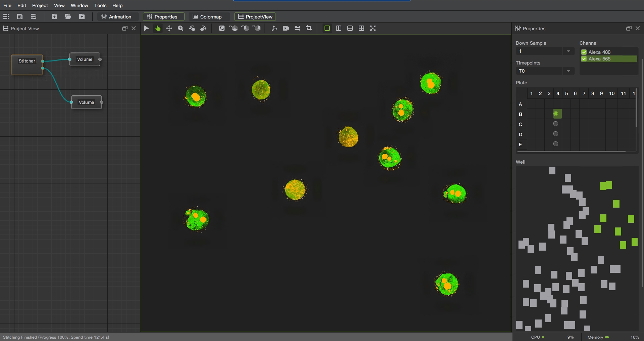Click the rotate counter-clockwise hand tool
This screenshot has height=341, width=644.
tap(192, 28)
